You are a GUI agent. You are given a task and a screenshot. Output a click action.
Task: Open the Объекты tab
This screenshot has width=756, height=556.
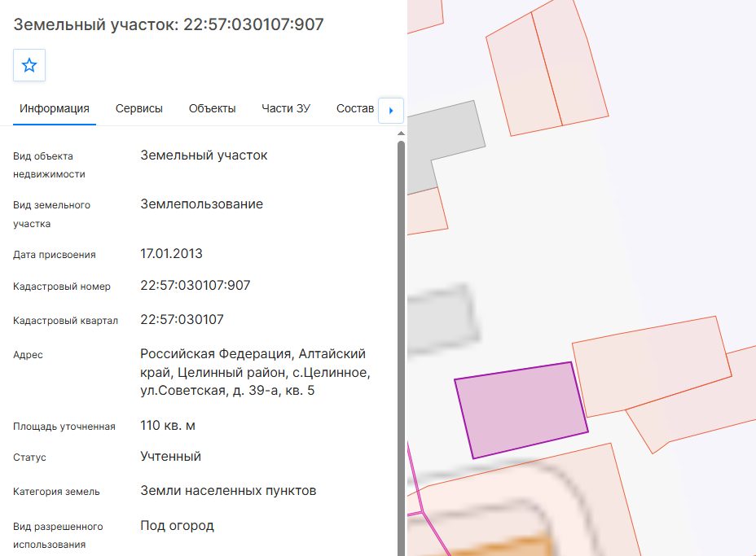coord(212,109)
